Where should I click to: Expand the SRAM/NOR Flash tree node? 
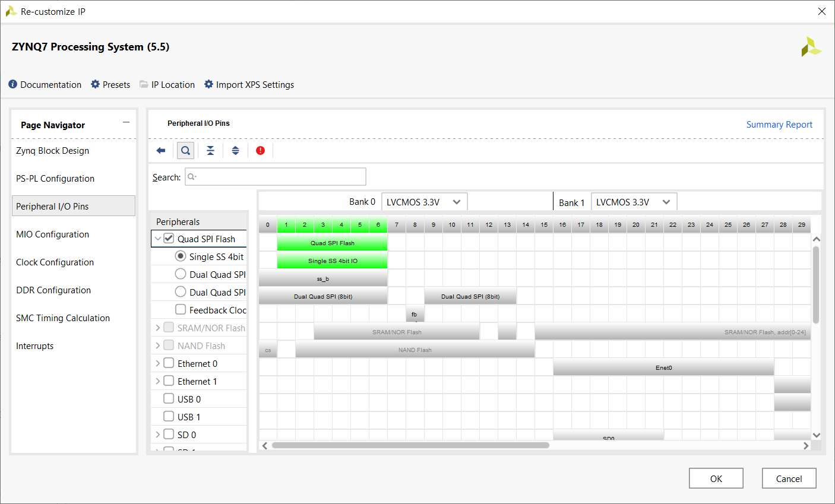pyautogui.click(x=157, y=328)
